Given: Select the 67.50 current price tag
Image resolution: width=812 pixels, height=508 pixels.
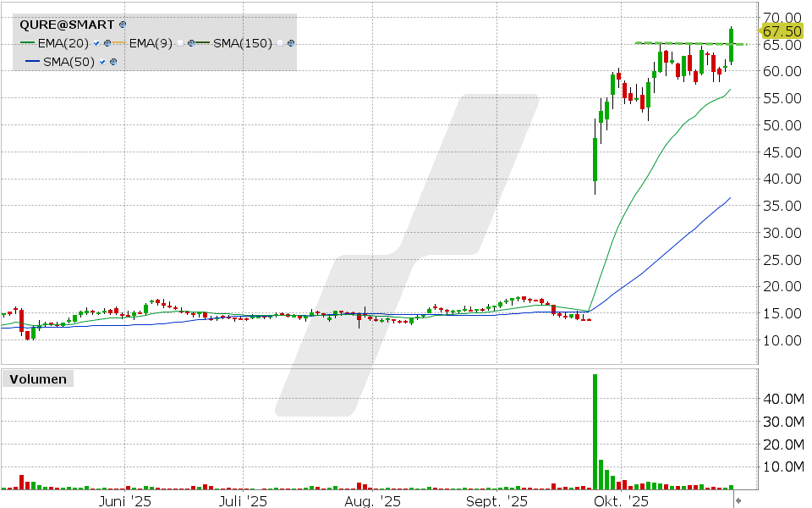Looking at the screenshot, I should pyautogui.click(x=782, y=31).
